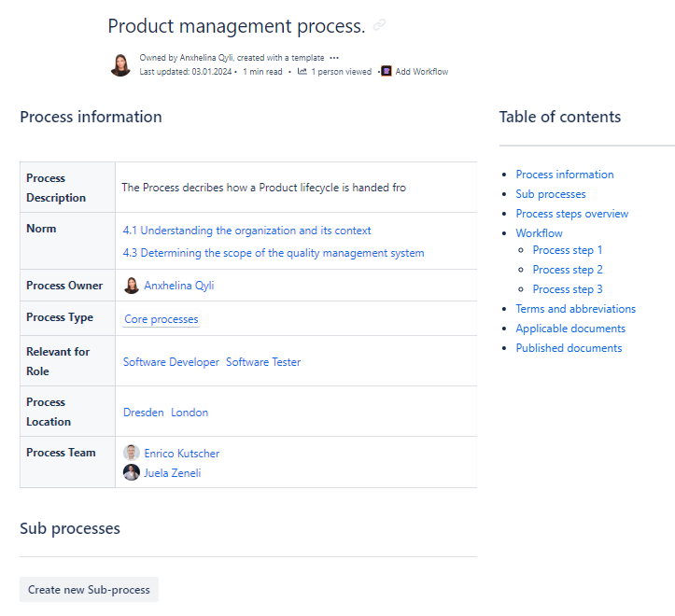The height and width of the screenshot is (616, 675).
Task: Click Enrico Kutscher's avatar picture
Action: 132,453
